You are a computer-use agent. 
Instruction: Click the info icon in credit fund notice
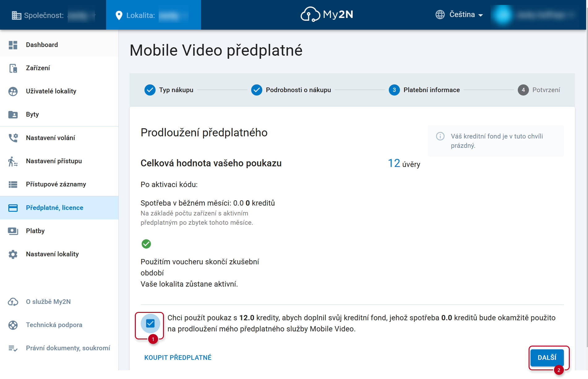point(440,136)
